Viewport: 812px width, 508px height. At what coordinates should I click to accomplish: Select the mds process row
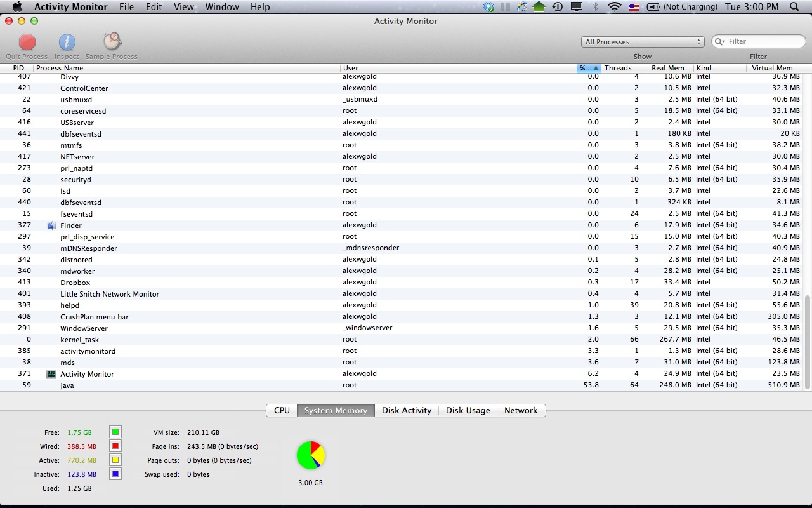[401, 363]
